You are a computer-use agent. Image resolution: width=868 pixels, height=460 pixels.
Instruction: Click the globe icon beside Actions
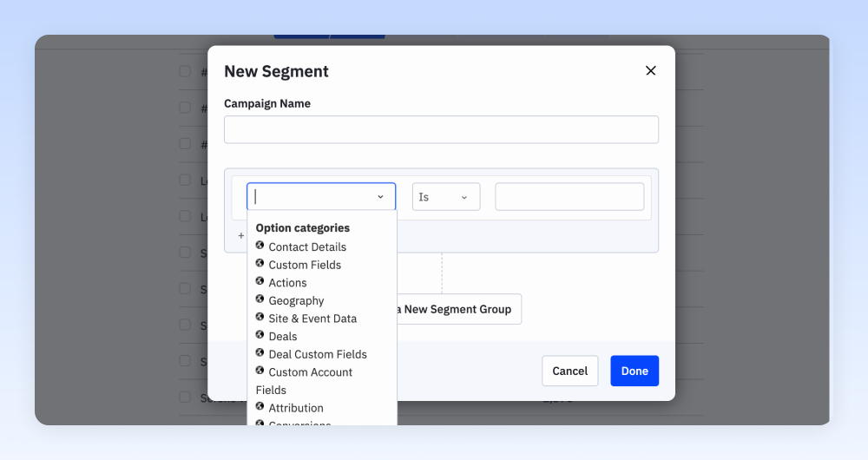point(260,280)
